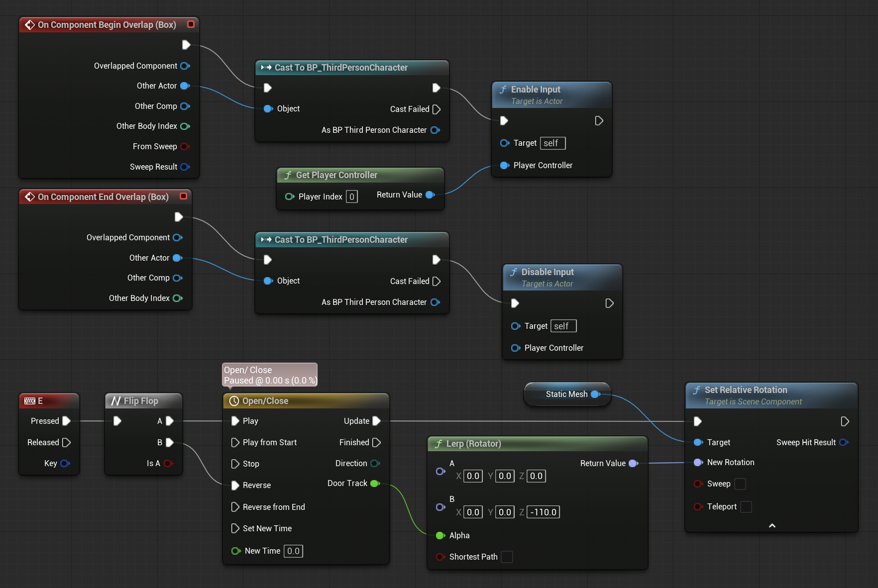Click the Reverse execution input pin
Screen dimensions: 878x588
tap(235, 485)
